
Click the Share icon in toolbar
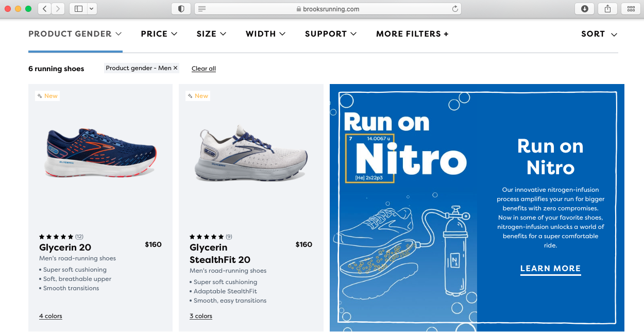pyautogui.click(x=607, y=9)
